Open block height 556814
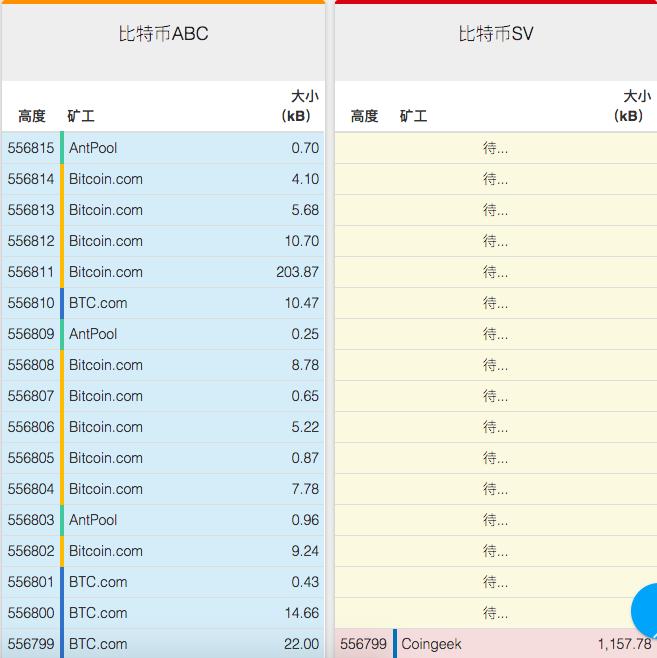 (31, 179)
